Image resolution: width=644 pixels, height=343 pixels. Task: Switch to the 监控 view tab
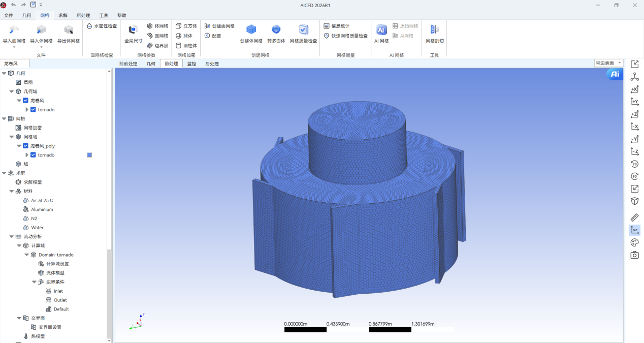191,64
